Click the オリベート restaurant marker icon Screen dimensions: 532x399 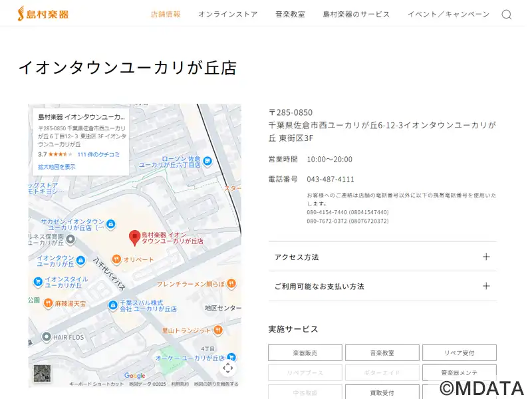pos(116,259)
